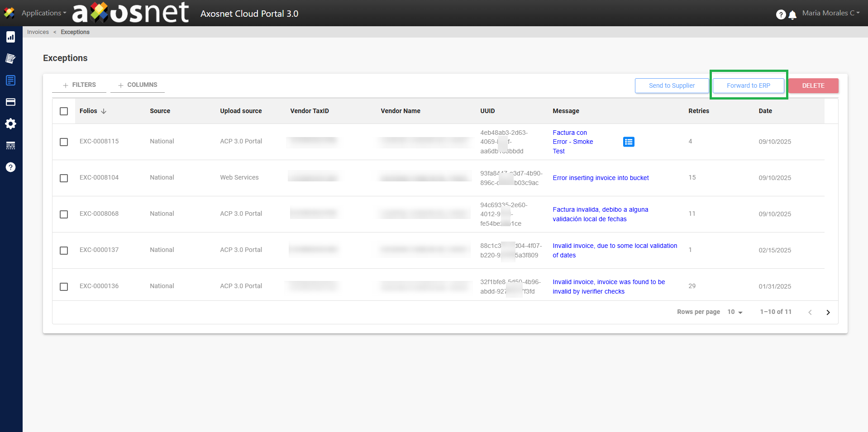The height and width of the screenshot is (432, 868).
Task: Open the invoices document icon in sidebar
Action: coord(10,81)
